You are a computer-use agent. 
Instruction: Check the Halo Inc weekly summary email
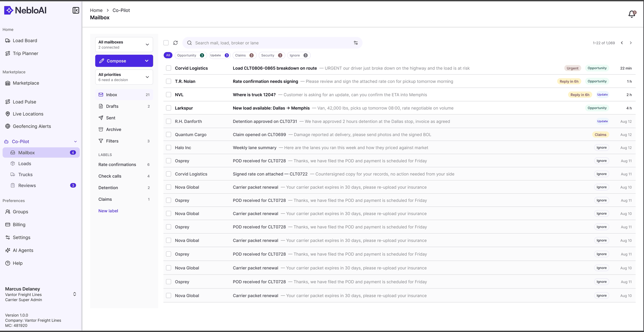tap(169, 148)
